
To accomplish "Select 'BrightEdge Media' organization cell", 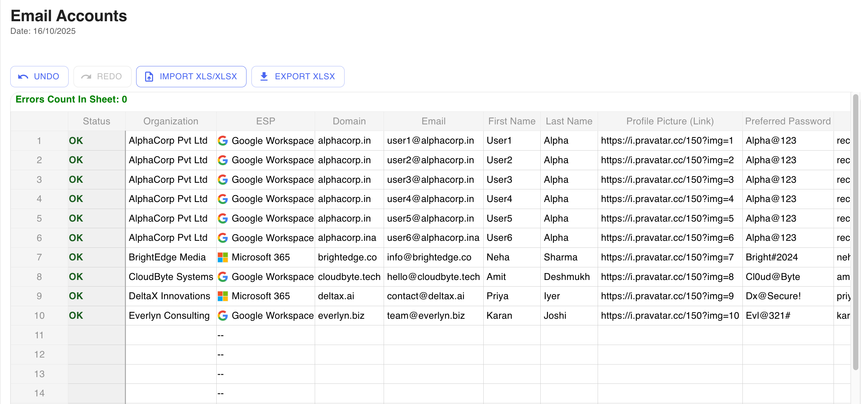I will [x=171, y=257].
